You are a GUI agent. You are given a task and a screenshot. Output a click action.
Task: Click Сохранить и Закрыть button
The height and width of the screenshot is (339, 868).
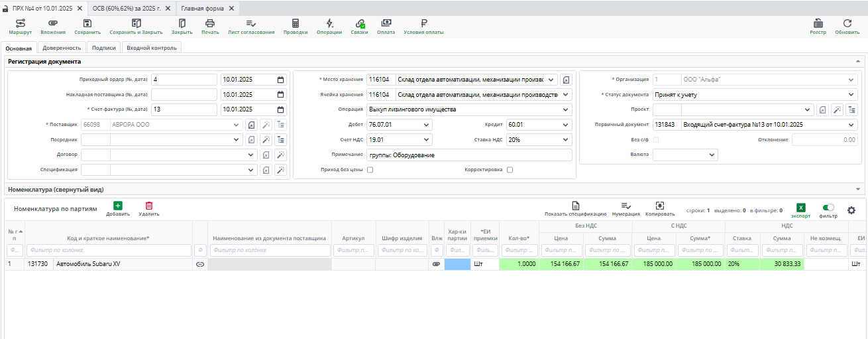(x=136, y=27)
